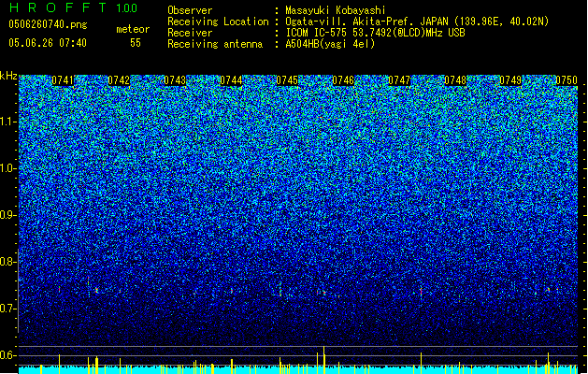588x374 pixels.
Task: Click the 0750 time marker
Action: click(x=566, y=80)
